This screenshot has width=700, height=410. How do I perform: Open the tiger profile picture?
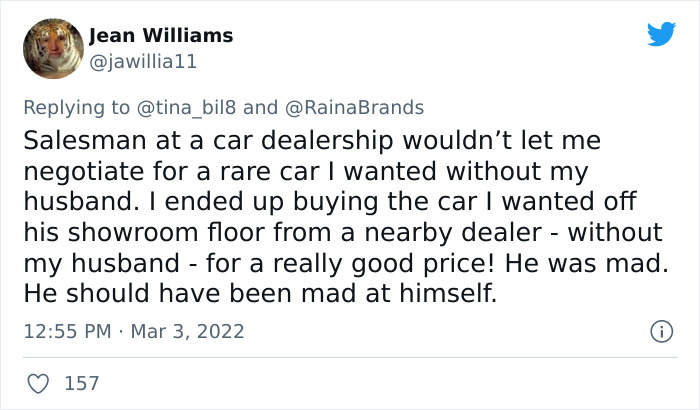(x=51, y=49)
